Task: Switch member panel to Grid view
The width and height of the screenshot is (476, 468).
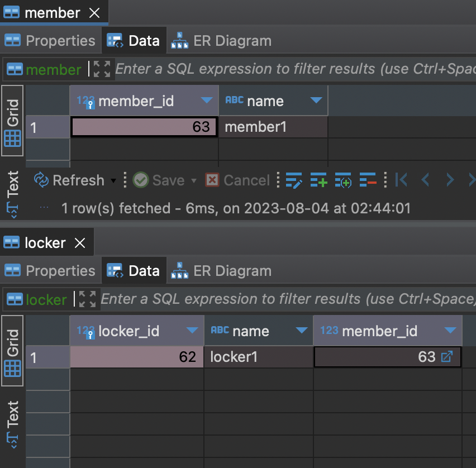Action: pyautogui.click(x=12, y=121)
